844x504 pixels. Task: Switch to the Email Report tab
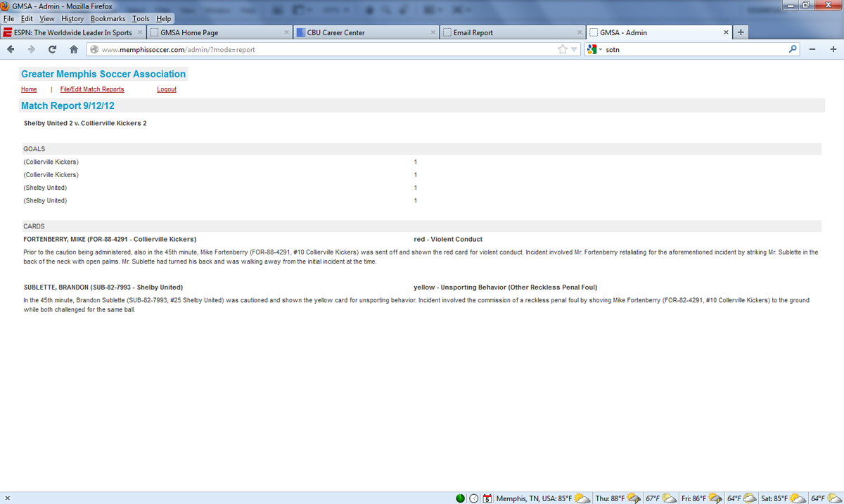(473, 32)
